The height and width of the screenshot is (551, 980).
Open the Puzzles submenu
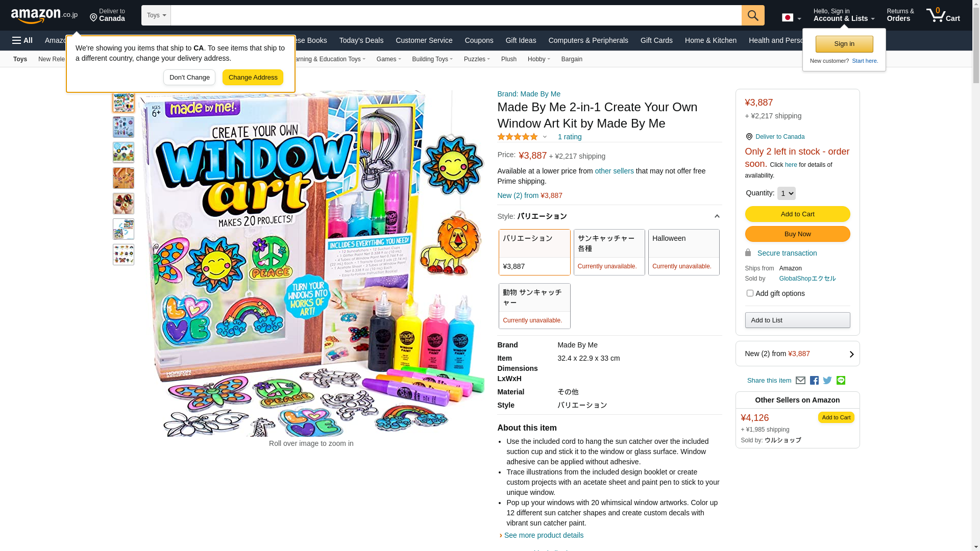(x=477, y=59)
